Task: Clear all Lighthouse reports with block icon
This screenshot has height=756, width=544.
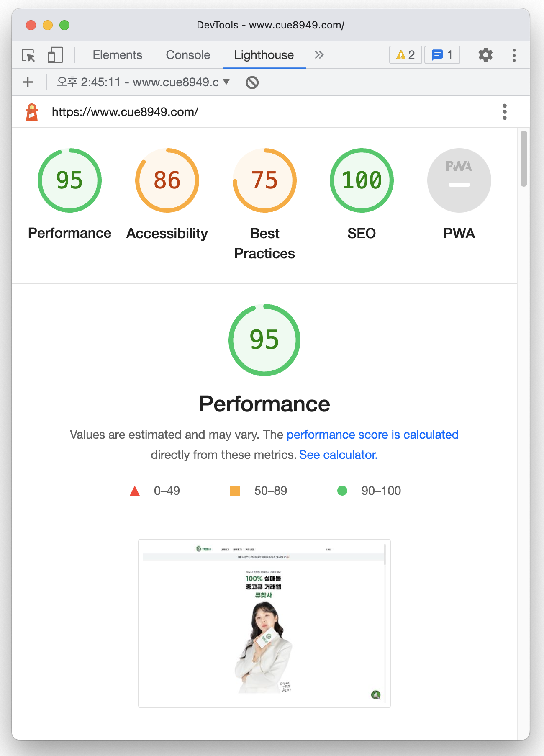Action: tap(251, 82)
